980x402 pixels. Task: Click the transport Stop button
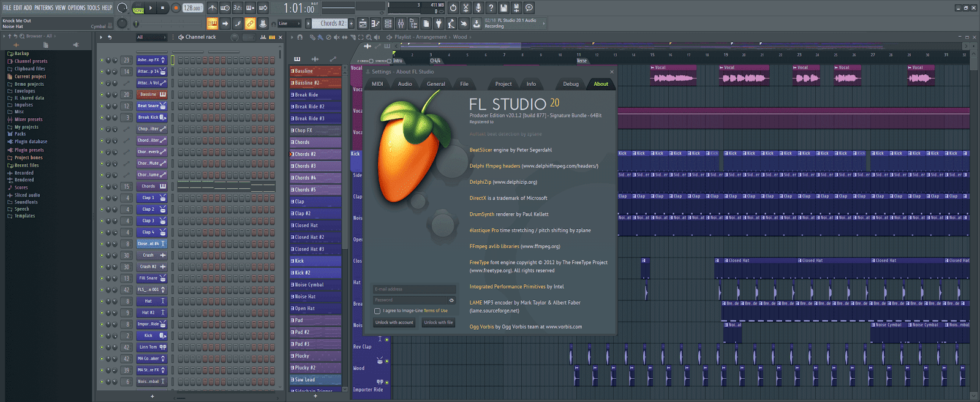(x=162, y=8)
